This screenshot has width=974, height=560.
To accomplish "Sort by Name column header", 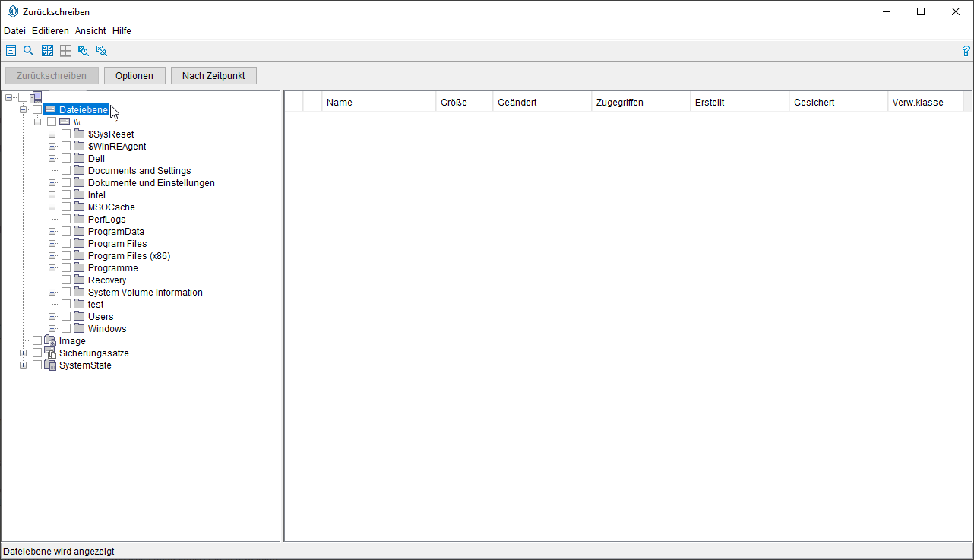I will click(379, 102).
